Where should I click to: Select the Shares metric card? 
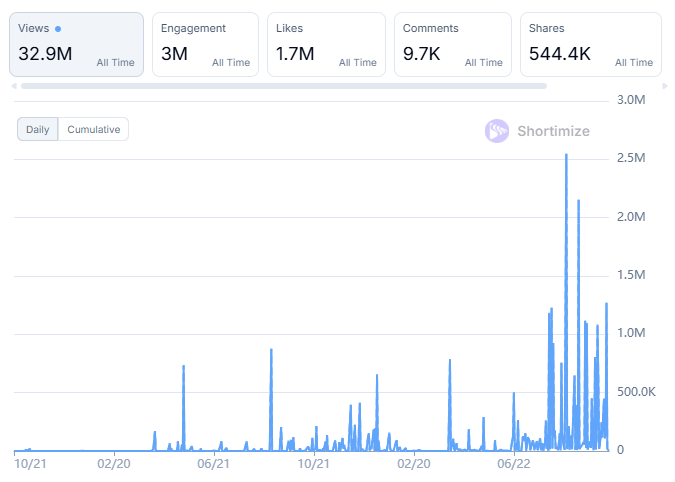(x=589, y=45)
